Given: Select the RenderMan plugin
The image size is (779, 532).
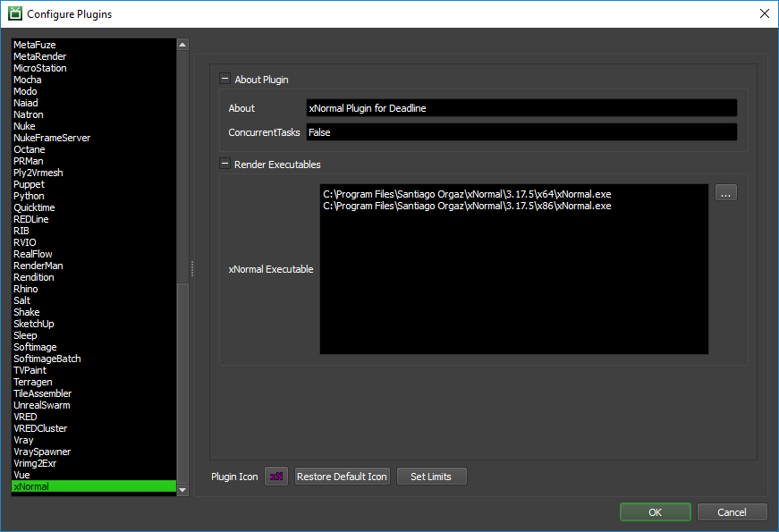Looking at the screenshot, I should tap(38, 266).
